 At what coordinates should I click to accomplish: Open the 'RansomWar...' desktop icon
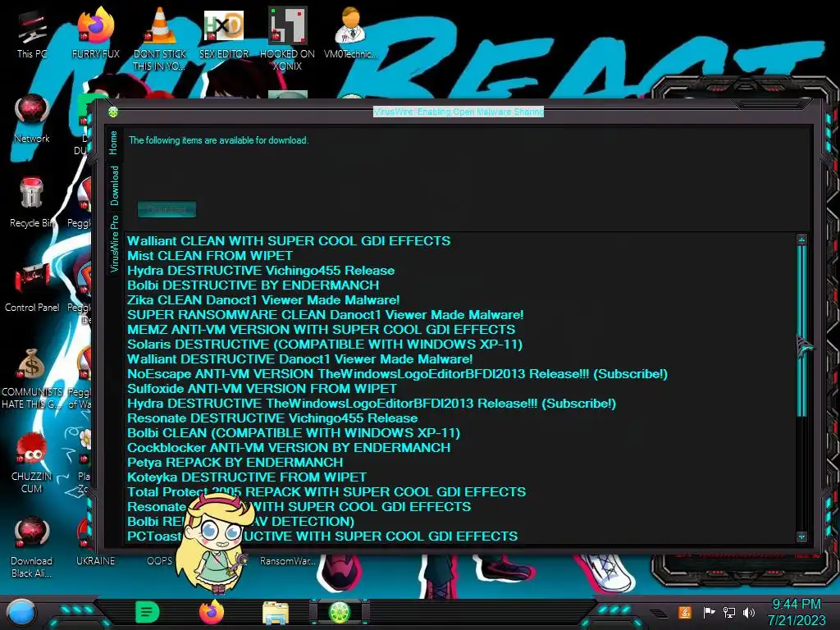[x=287, y=560]
